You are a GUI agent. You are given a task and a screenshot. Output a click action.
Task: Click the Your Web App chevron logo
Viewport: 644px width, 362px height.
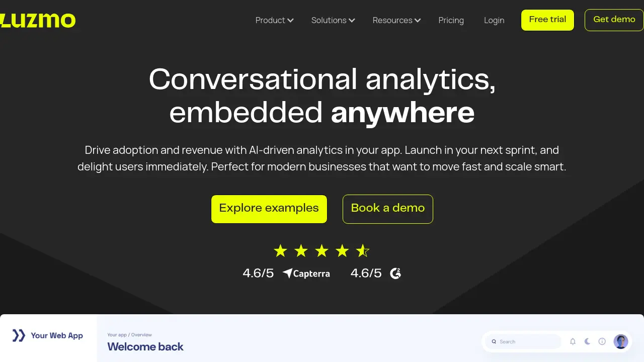[19, 335]
